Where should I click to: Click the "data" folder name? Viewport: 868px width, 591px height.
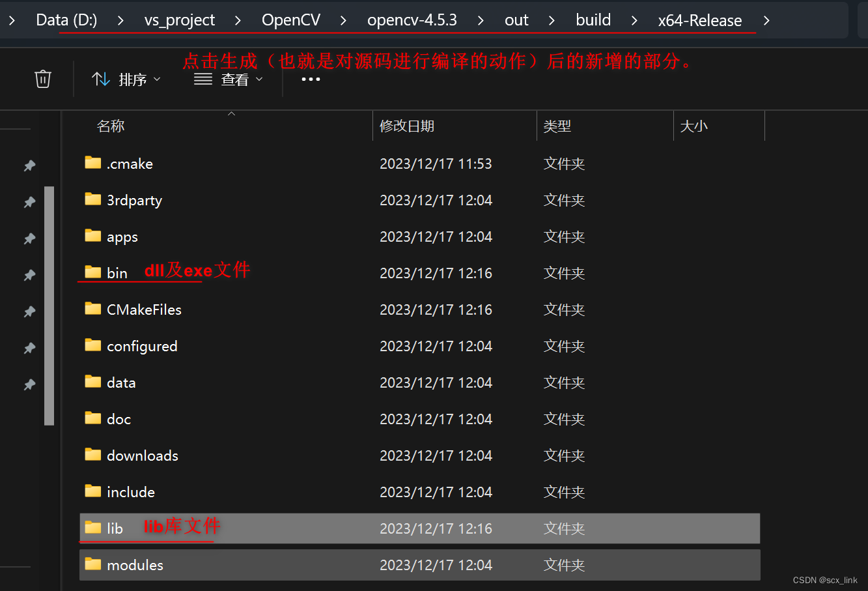tap(121, 382)
